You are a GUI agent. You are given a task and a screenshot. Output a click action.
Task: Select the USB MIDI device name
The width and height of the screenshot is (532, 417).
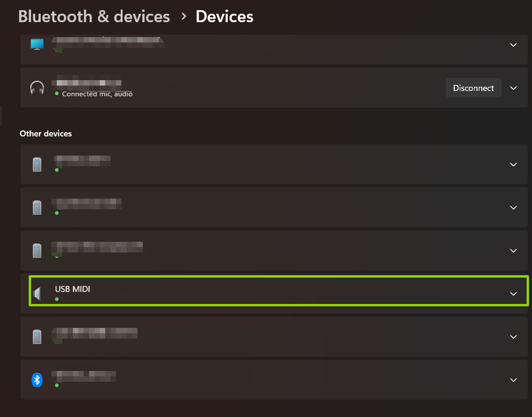(73, 290)
